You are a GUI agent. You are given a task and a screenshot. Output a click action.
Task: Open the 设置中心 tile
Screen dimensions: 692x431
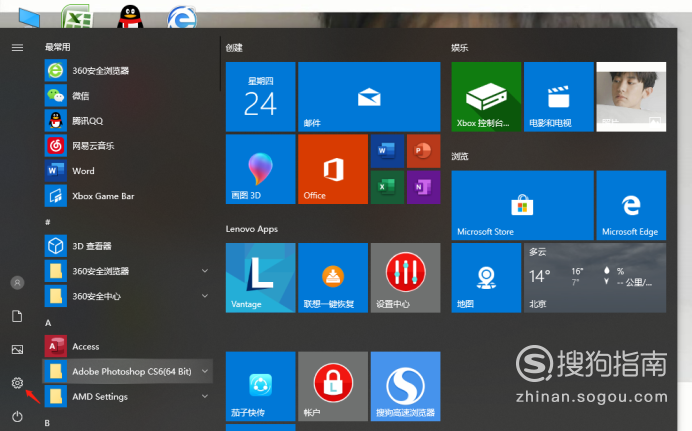(x=405, y=277)
